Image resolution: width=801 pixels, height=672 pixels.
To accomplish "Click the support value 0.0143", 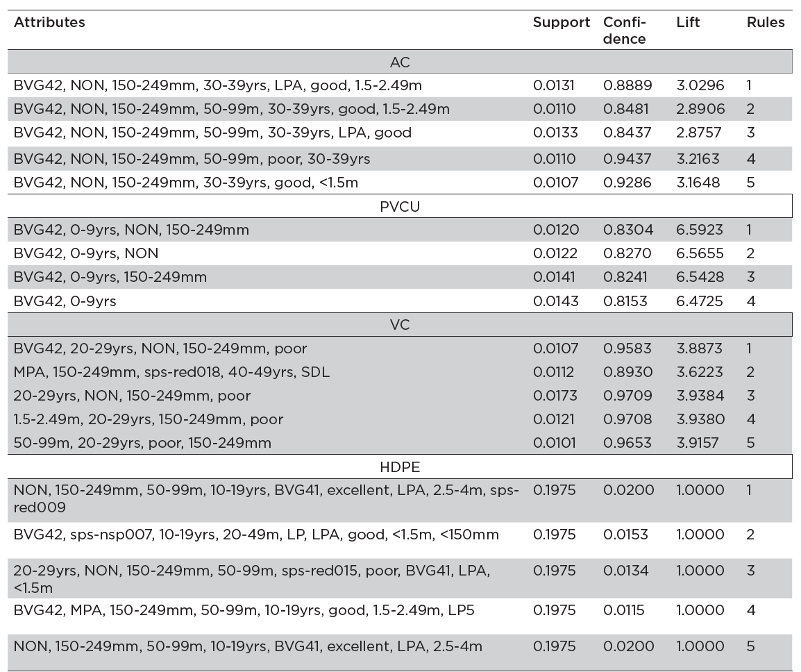I will point(554,301).
